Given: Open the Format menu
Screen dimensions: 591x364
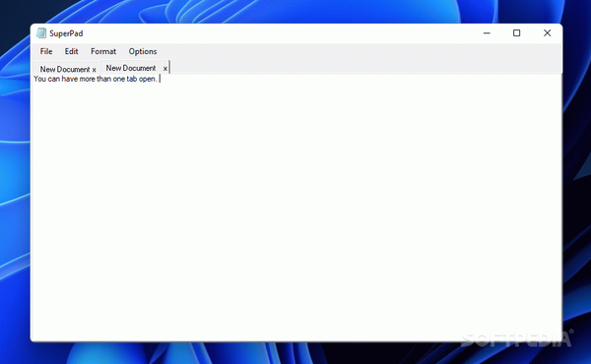Looking at the screenshot, I should [103, 51].
